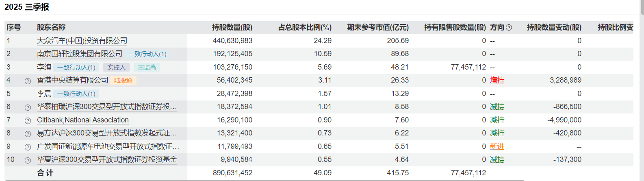Viewport: 644px width, 181px height.
Task: Click question icon beside 香港中央結算有限公司
Action: coord(28,81)
